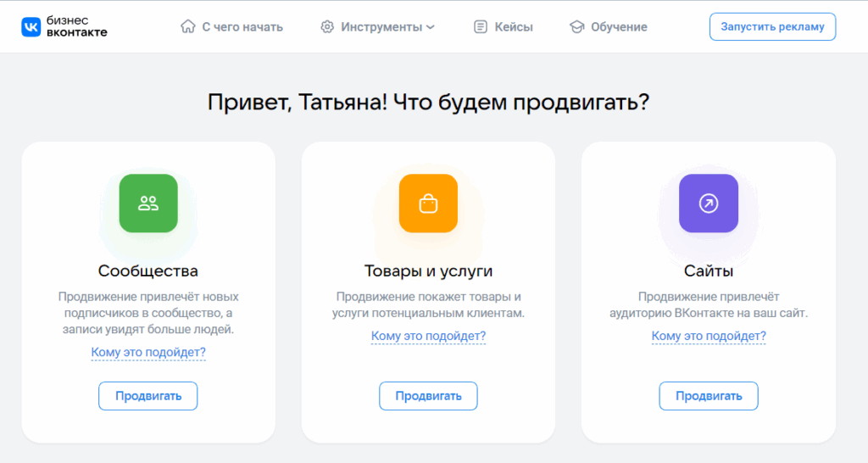Open Кому это подойдет? link under Товары и услуги
Image resolution: width=868 pixels, height=463 pixels.
[428, 336]
